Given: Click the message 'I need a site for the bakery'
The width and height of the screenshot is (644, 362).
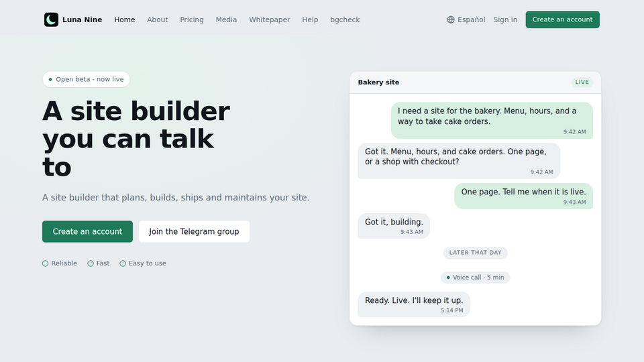Looking at the screenshot, I should tap(492, 120).
